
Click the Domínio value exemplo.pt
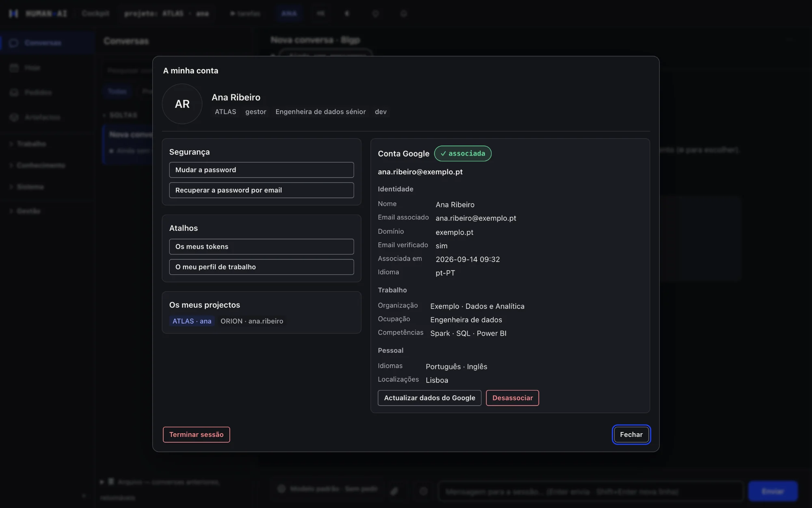tap(454, 232)
